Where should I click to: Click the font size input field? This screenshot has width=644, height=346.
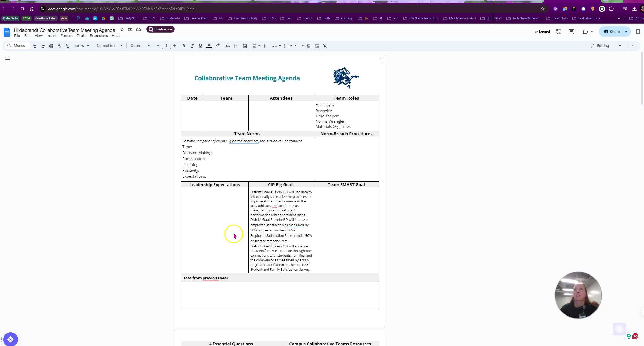coord(166,46)
